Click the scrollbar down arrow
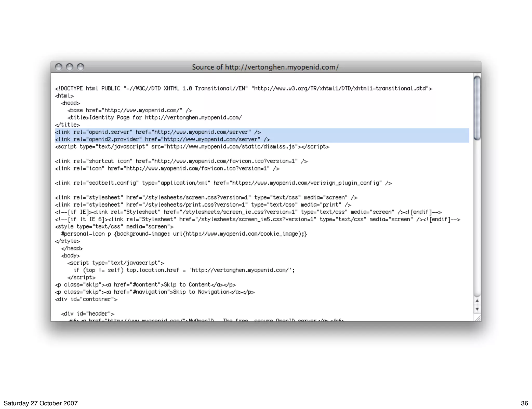 coord(477,309)
